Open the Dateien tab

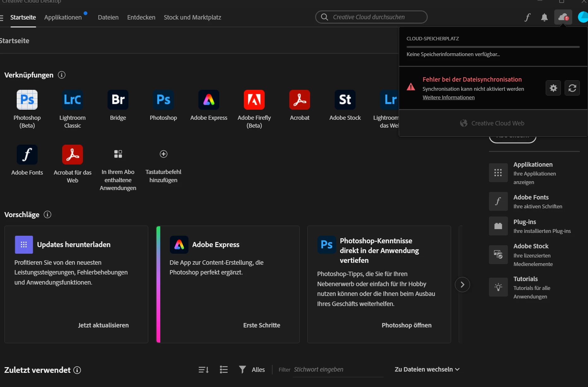(108, 17)
